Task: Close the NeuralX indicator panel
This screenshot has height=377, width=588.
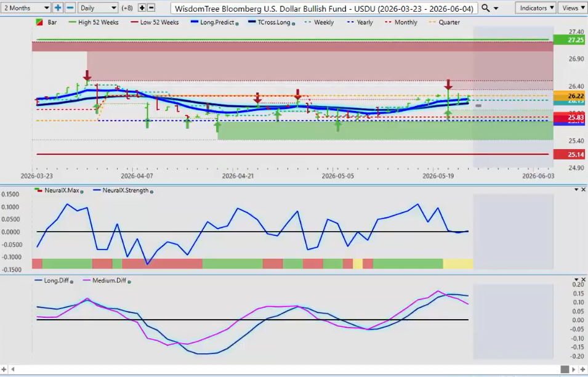Action: pyautogui.click(x=583, y=190)
